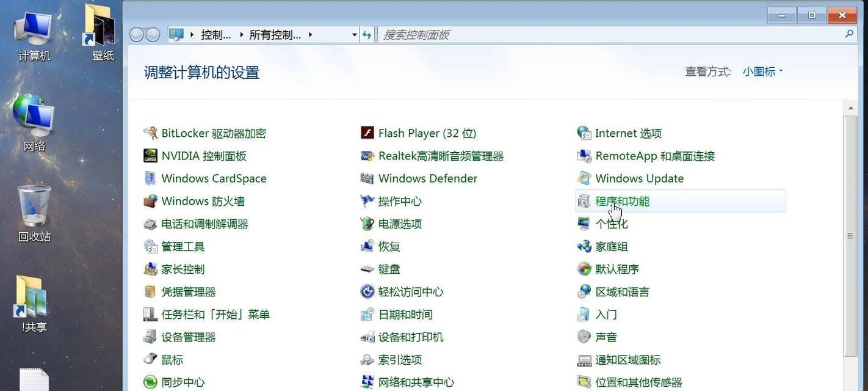Click the Internet 选项 link
Viewport: 868px width, 391px height.
coord(628,133)
